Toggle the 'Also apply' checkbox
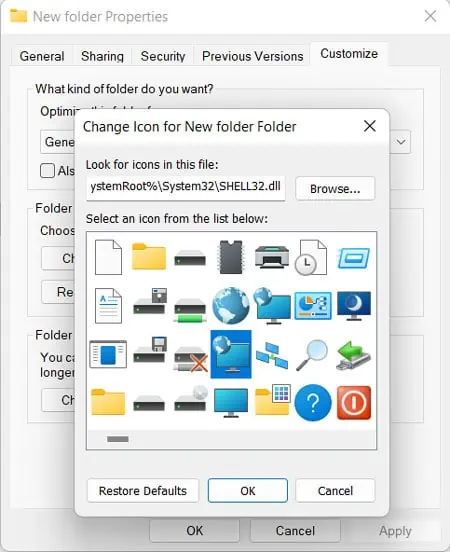Image resolution: width=450 pixels, height=552 pixels. pos(48,171)
